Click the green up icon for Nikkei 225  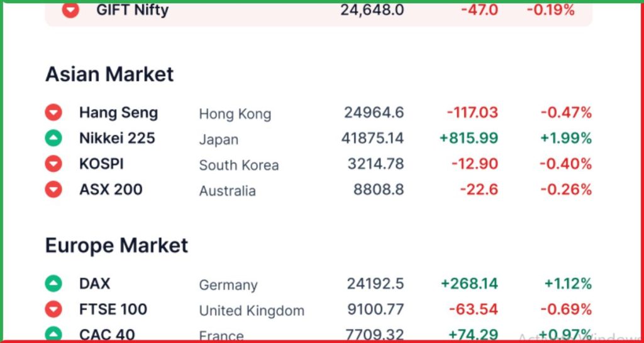click(x=53, y=138)
